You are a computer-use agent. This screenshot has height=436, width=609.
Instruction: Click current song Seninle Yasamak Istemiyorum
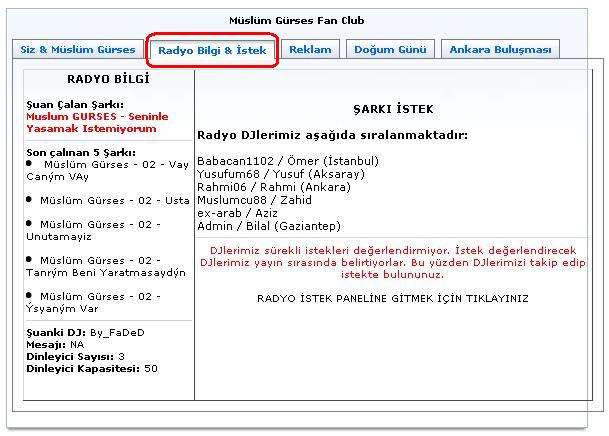[97, 123]
